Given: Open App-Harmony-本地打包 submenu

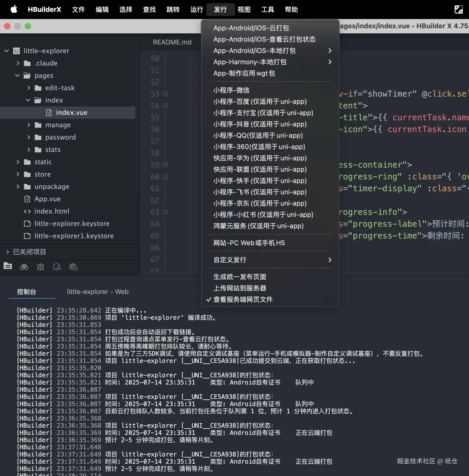Looking at the screenshot, I should click(x=270, y=62).
